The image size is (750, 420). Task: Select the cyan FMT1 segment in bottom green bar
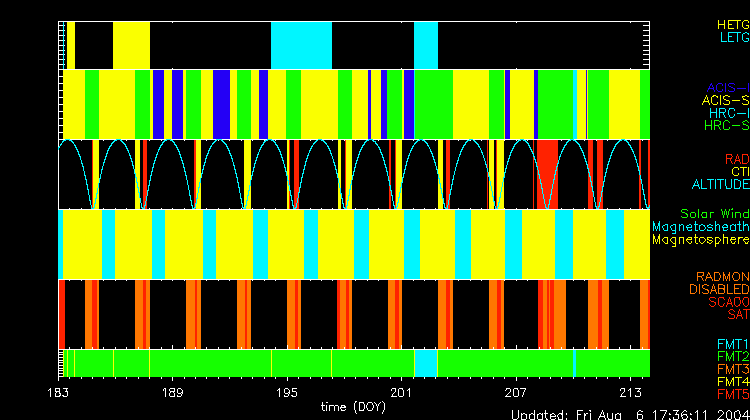pos(426,362)
